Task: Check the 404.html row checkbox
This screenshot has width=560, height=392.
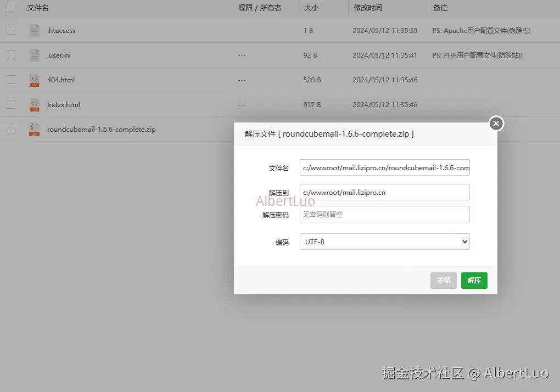Action: click(x=11, y=80)
